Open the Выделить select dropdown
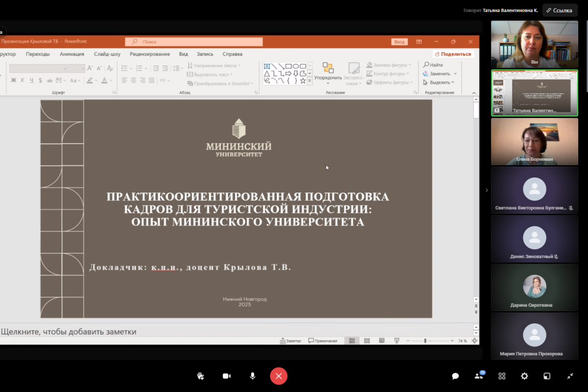The height and width of the screenshot is (392, 588). click(x=439, y=83)
